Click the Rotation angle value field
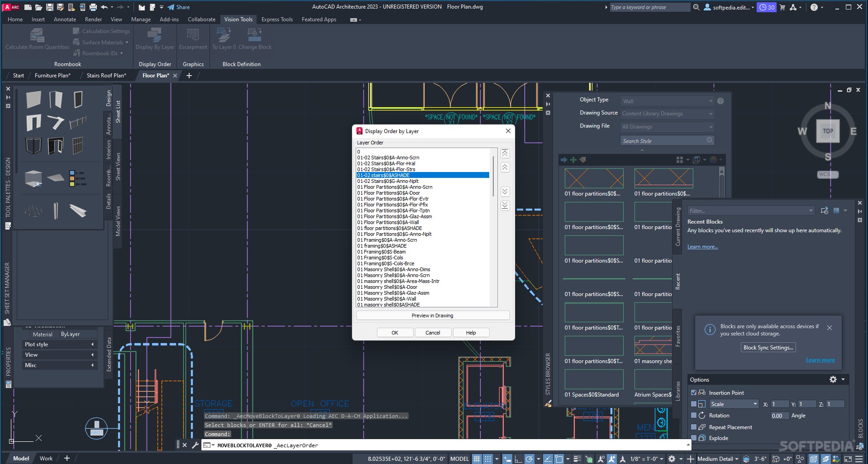 coord(780,416)
